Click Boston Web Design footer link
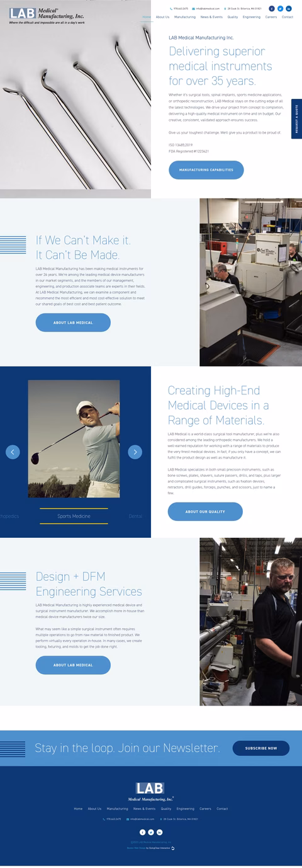 136,848
